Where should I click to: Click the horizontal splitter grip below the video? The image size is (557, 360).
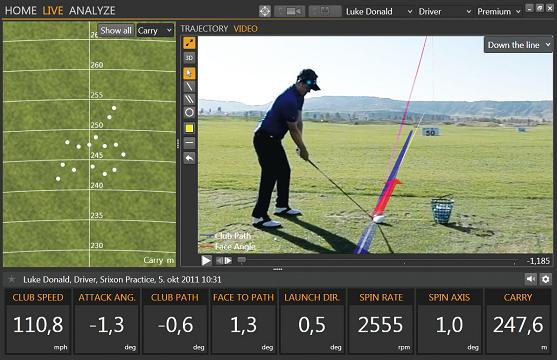[x=277, y=269]
